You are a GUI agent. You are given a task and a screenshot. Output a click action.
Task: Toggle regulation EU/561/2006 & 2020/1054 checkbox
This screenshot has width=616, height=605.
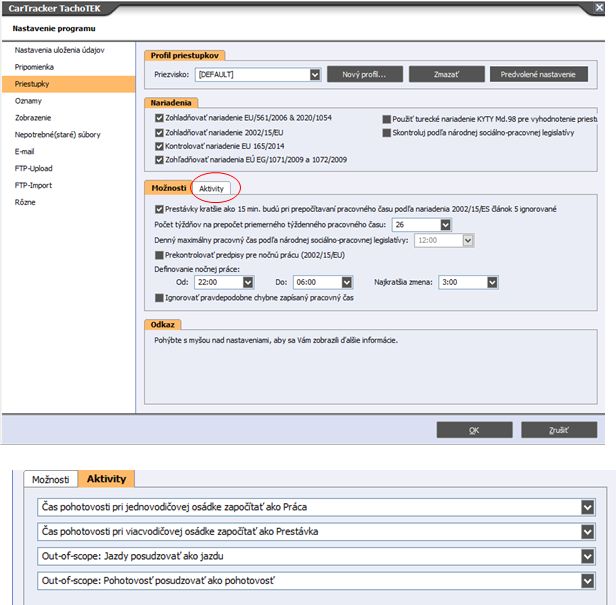159,118
